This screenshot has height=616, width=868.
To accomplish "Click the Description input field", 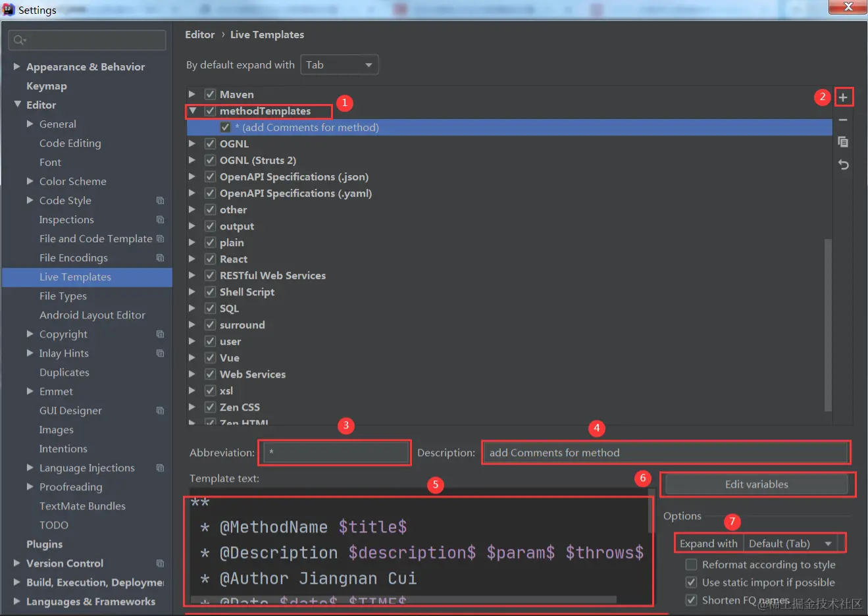I will (665, 453).
